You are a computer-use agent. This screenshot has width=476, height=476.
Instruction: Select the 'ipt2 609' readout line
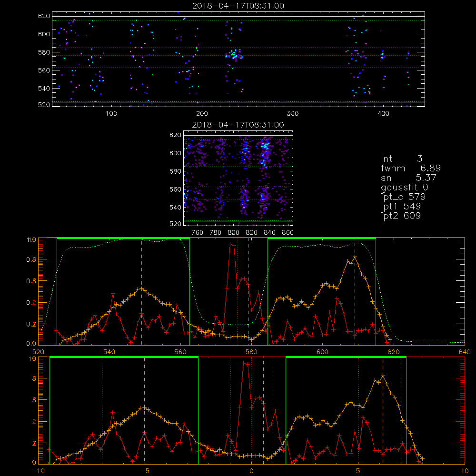point(401,216)
